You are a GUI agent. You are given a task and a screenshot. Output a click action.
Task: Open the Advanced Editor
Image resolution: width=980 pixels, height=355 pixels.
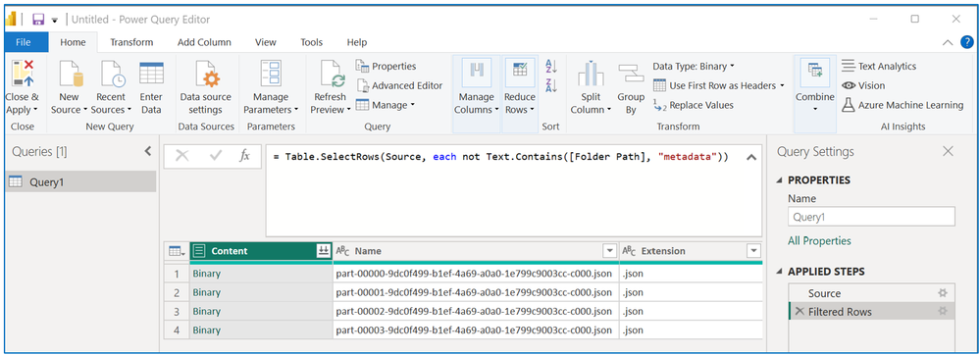point(399,85)
